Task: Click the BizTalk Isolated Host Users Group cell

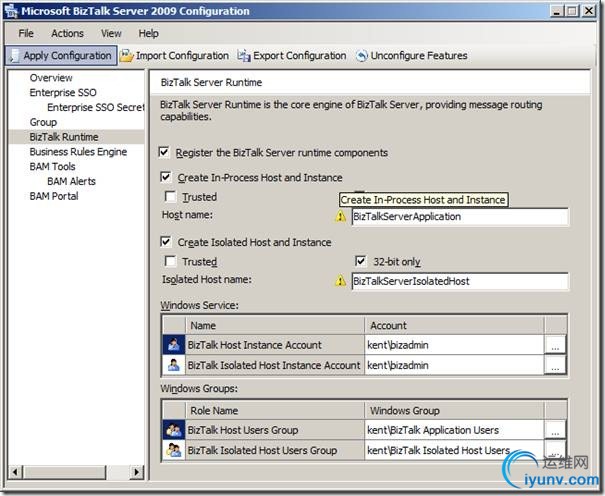Action: (x=275, y=450)
